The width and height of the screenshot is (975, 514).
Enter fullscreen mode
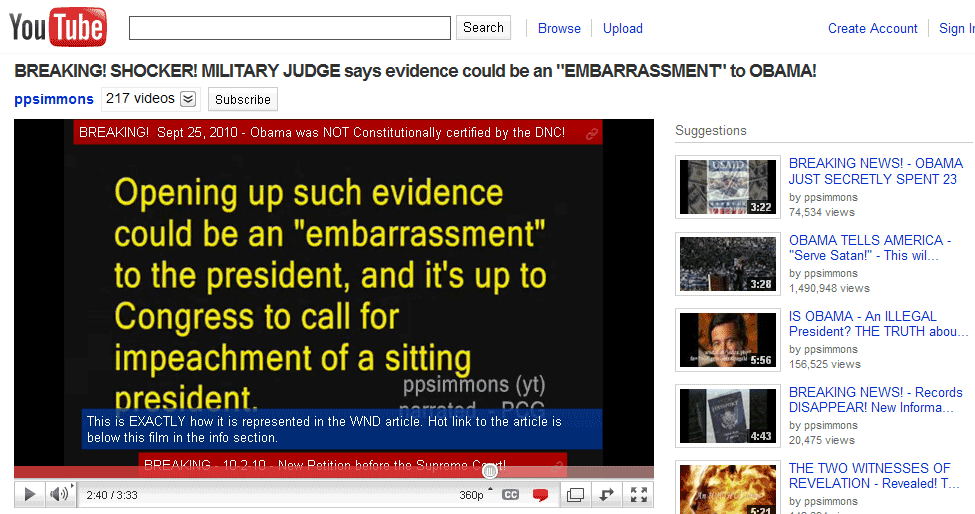(x=638, y=494)
